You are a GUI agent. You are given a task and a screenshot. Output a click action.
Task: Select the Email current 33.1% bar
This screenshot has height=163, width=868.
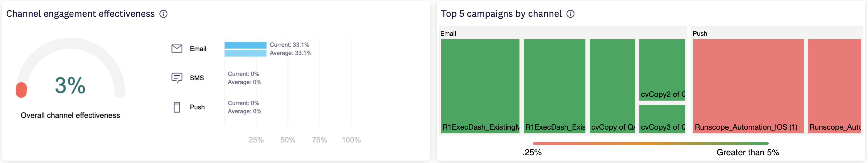(245, 45)
